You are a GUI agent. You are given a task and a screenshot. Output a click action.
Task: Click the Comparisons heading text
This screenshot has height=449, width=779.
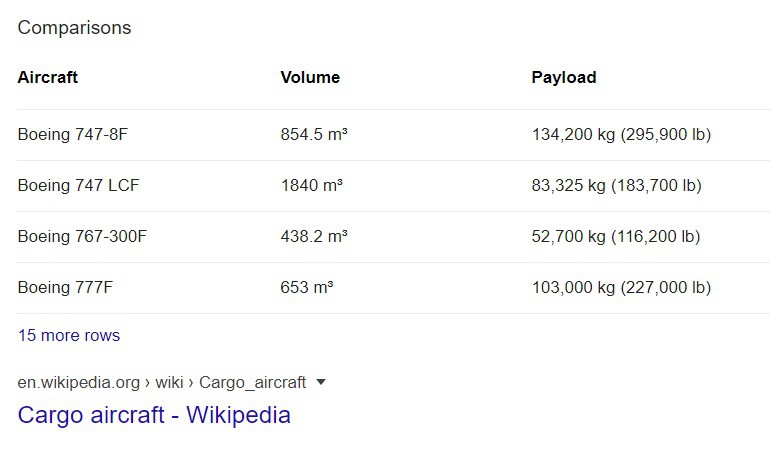coord(74,27)
